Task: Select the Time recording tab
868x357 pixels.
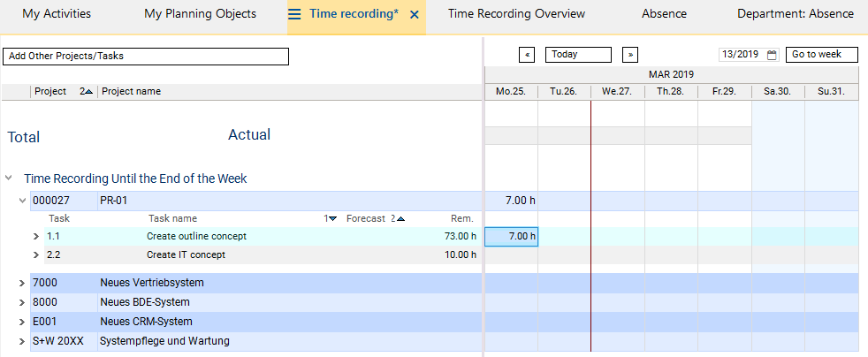Action: (354, 14)
